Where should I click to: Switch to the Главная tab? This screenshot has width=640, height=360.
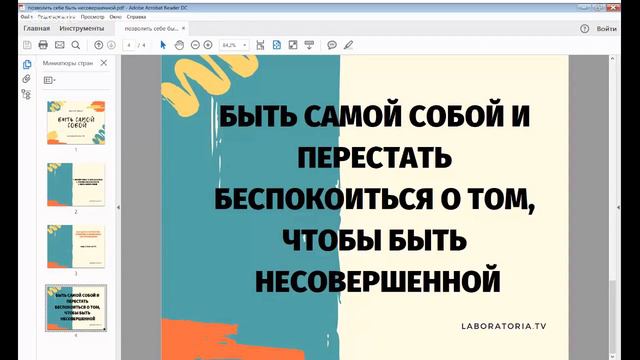(x=37, y=29)
